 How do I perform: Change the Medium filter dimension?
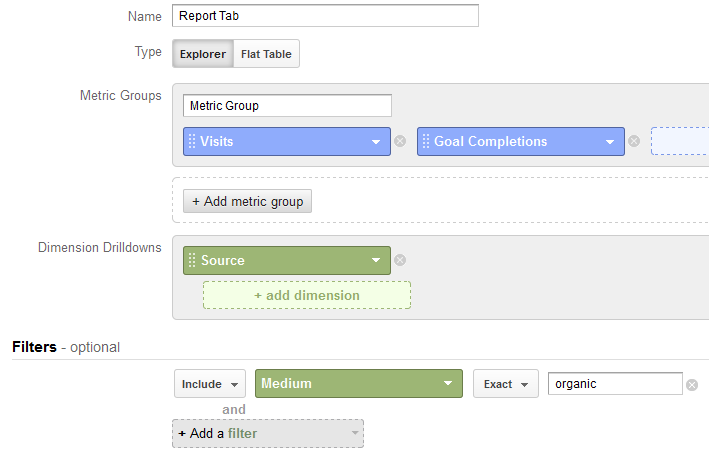point(359,384)
